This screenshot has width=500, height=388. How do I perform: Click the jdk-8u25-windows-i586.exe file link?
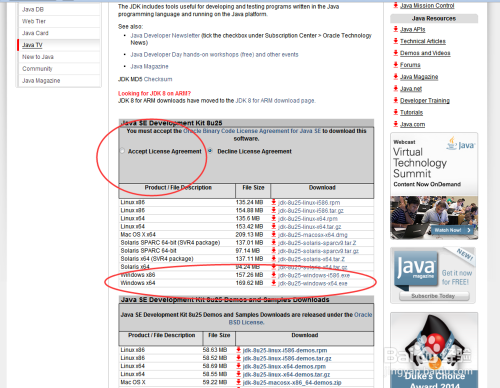[314, 275]
